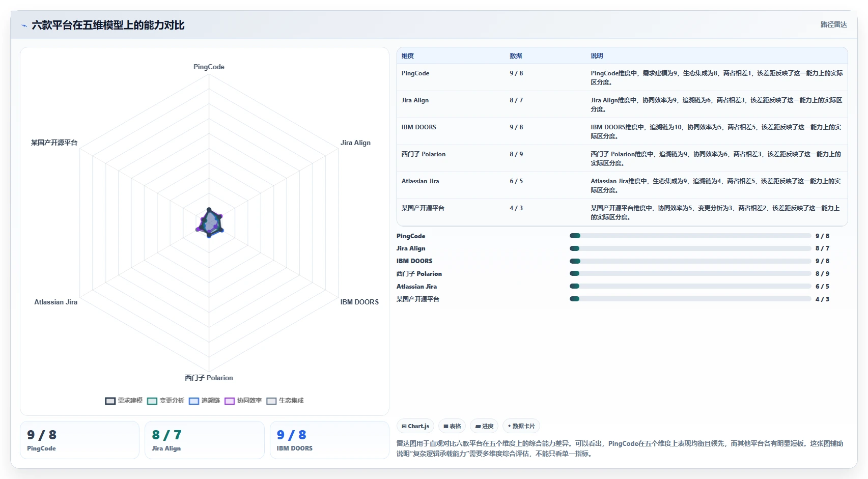Click the 某国产开源平台 label in the progress list
The width and height of the screenshot is (868, 479).
point(418,299)
